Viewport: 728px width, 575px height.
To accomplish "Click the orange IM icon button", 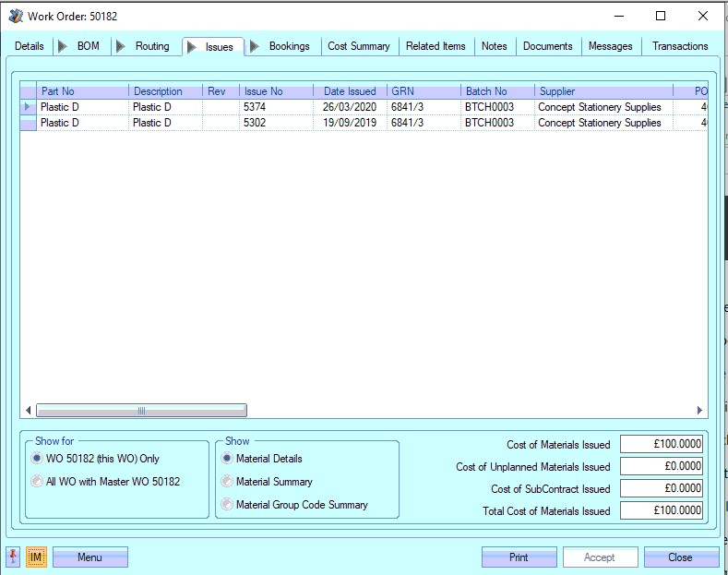I will [x=36, y=557].
